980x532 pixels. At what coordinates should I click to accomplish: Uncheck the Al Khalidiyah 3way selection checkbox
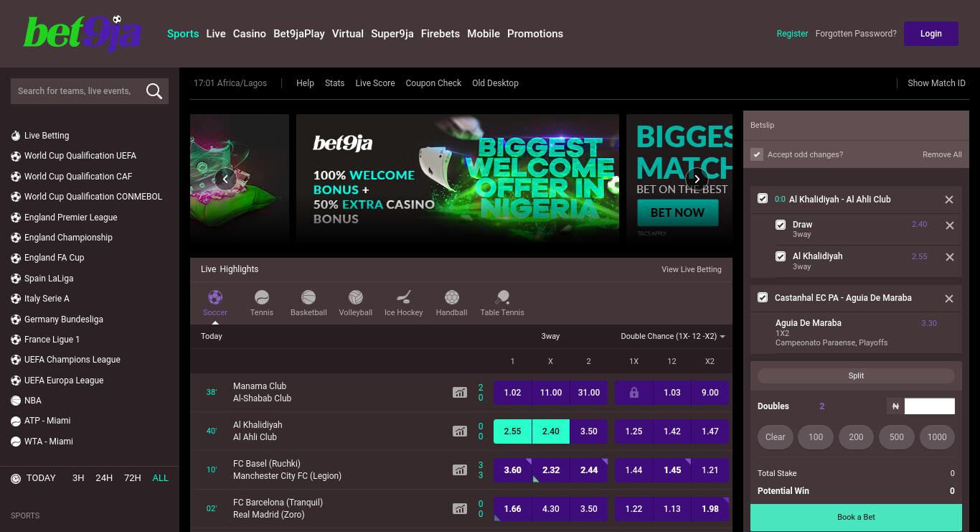pos(781,256)
